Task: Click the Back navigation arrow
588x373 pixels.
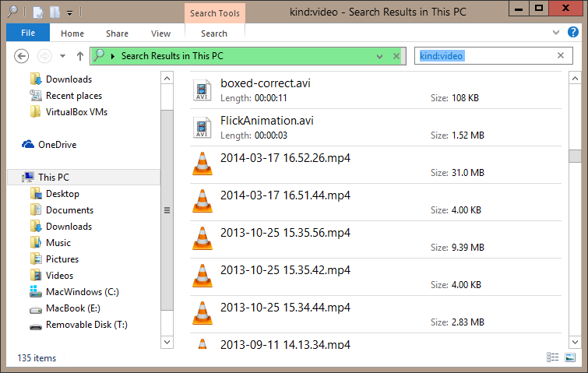Action: click(x=21, y=56)
